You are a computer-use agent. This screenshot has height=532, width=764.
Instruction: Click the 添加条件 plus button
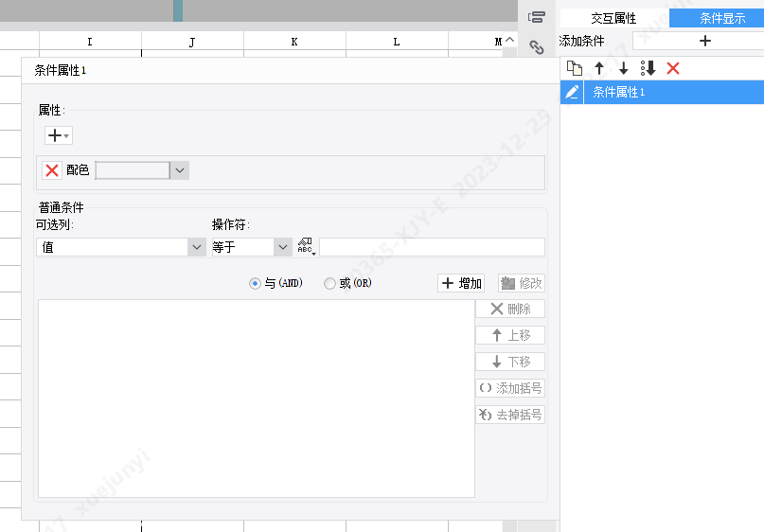point(704,41)
